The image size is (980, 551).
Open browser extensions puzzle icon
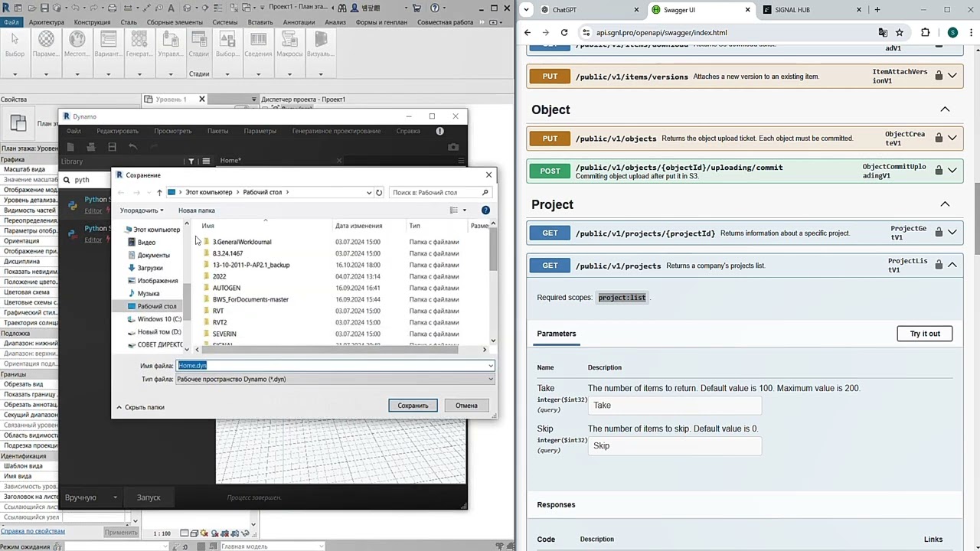coord(926,33)
